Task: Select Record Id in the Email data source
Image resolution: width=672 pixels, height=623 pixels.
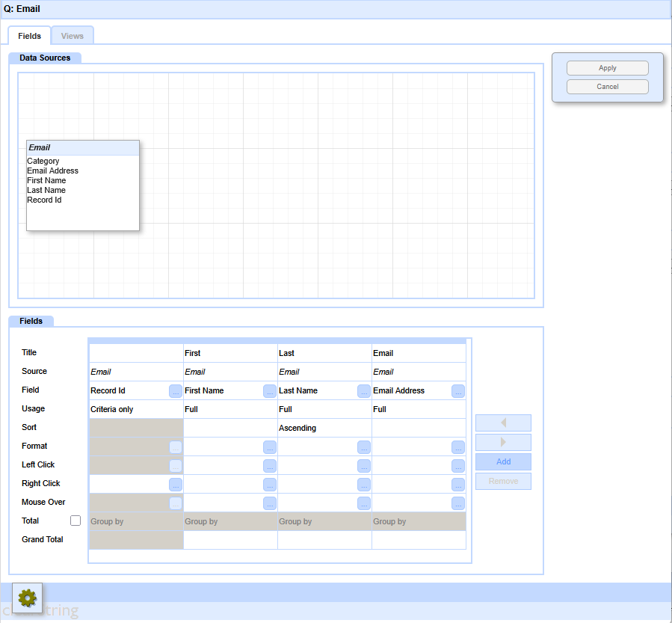Action: (44, 200)
